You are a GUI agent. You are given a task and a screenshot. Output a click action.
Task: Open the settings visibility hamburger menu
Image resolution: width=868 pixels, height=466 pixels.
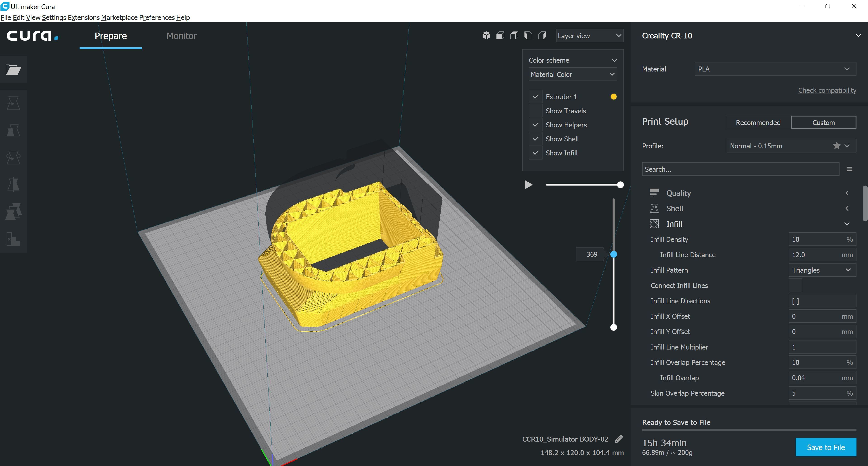click(x=849, y=169)
